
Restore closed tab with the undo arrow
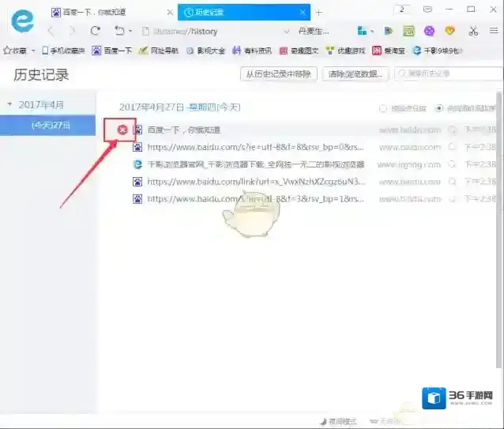click(x=119, y=31)
